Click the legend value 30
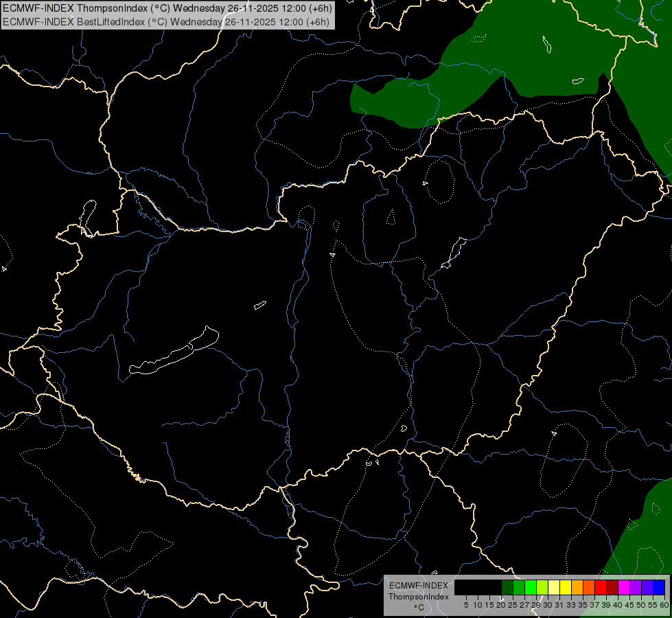This screenshot has width=672, height=618. (x=548, y=605)
